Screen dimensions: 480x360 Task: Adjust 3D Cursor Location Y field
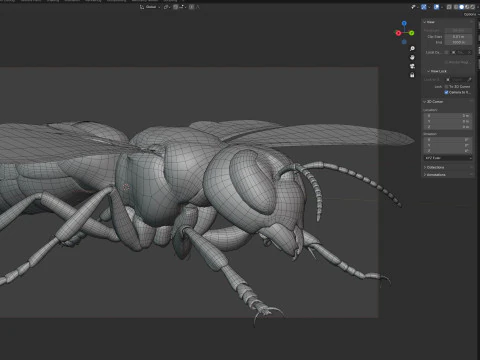[x=448, y=121]
